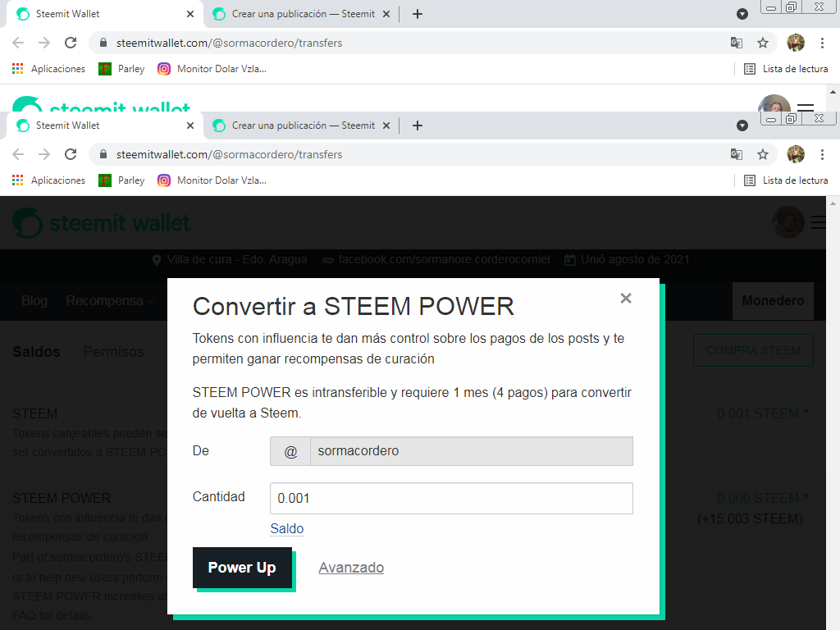The height and width of the screenshot is (630, 840).
Task: Open Monitor Dolar Vzla bookmark, front window
Action: (212, 180)
